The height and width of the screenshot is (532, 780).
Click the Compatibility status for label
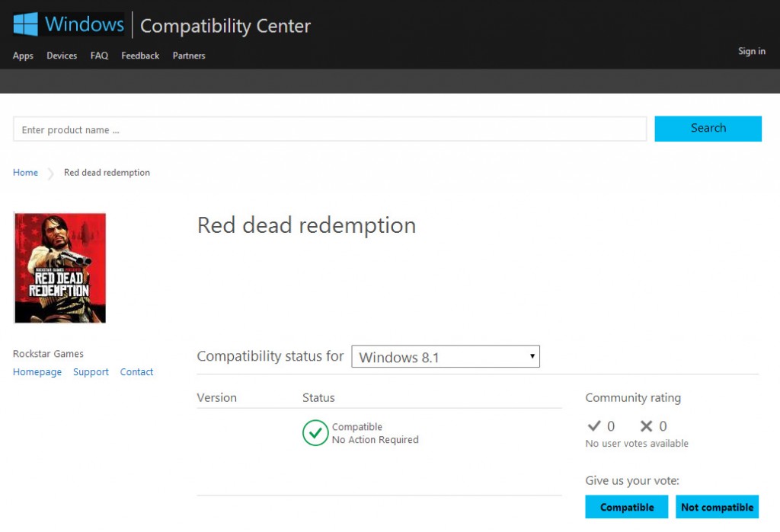coord(270,356)
